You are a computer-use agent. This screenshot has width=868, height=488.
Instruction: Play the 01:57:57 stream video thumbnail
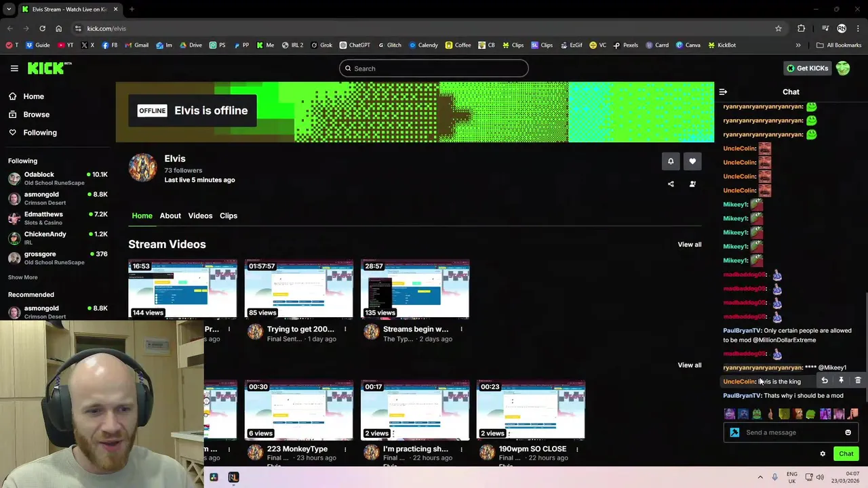(299, 289)
